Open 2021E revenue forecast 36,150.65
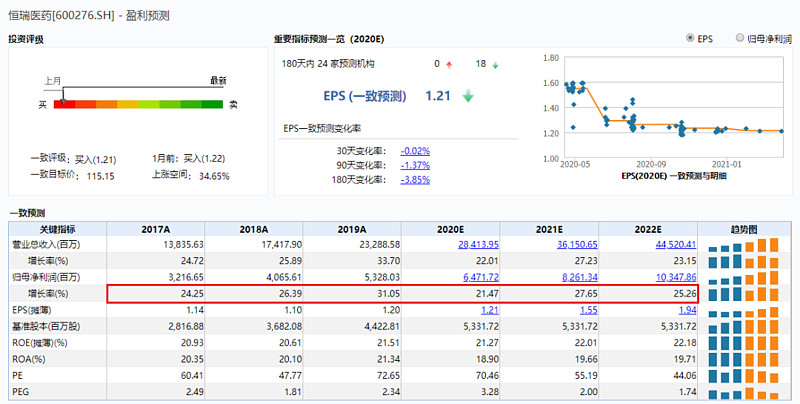The height and width of the screenshot is (404, 800). point(577,244)
